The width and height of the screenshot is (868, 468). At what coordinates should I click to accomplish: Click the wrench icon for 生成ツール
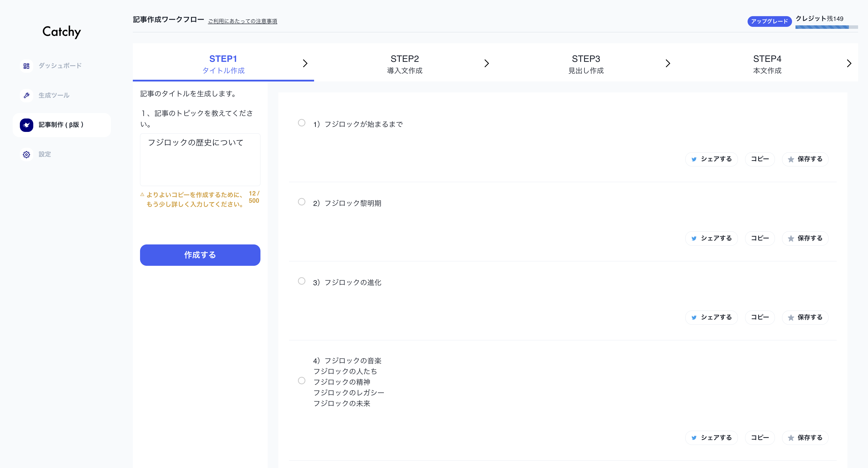26,95
